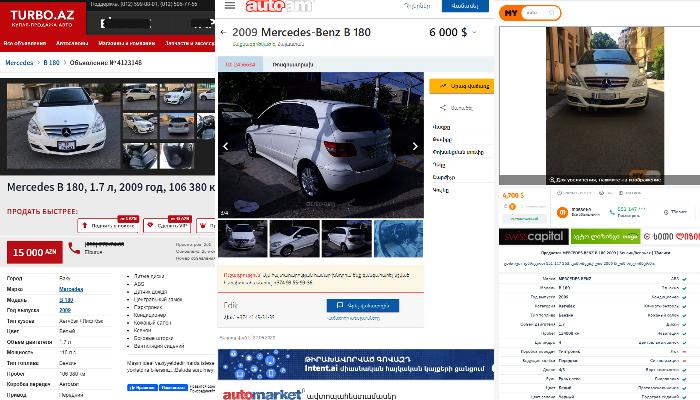Image resolution: width=700 pixels, height=400 pixels.
Task: Show previous photo in auto.am gallery
Action: coord(226,146)
